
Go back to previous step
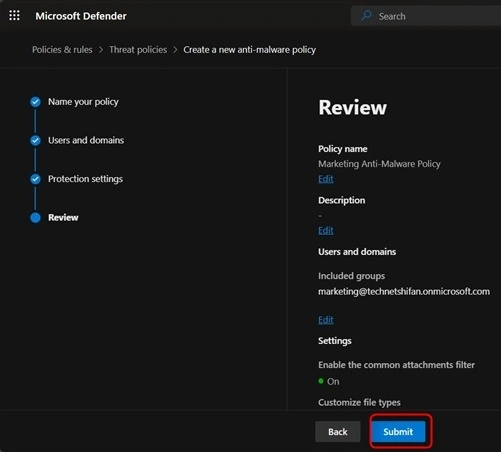coord(338,432)
